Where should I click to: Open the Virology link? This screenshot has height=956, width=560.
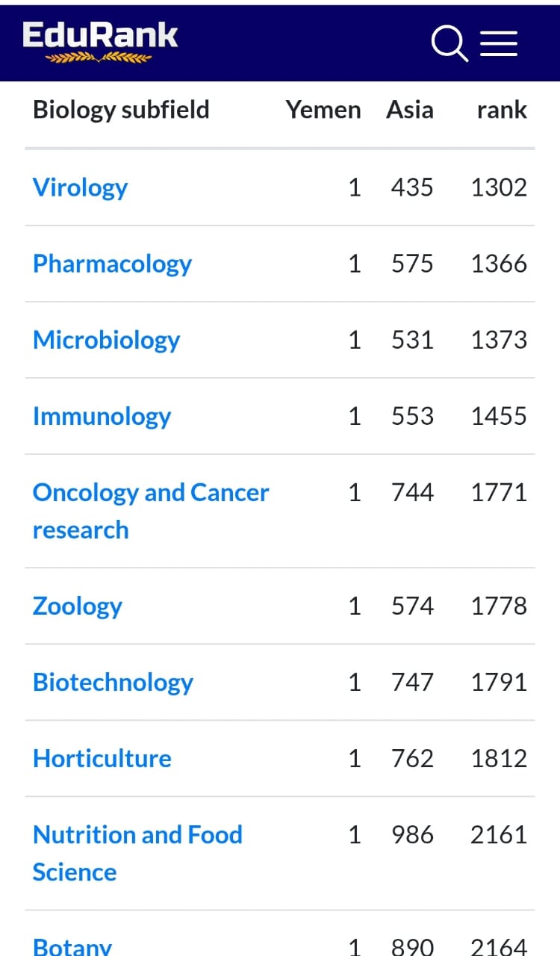pos(80,187)
